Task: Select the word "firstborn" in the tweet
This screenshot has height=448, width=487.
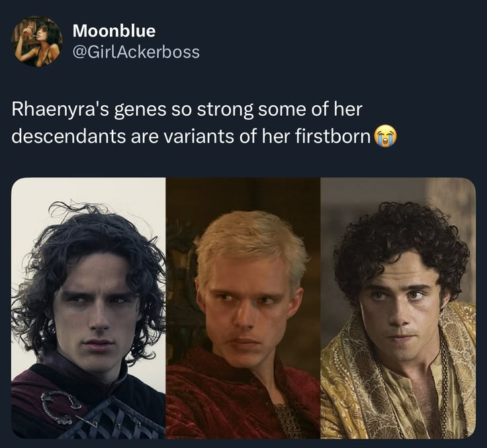Action: coord(332,136)
